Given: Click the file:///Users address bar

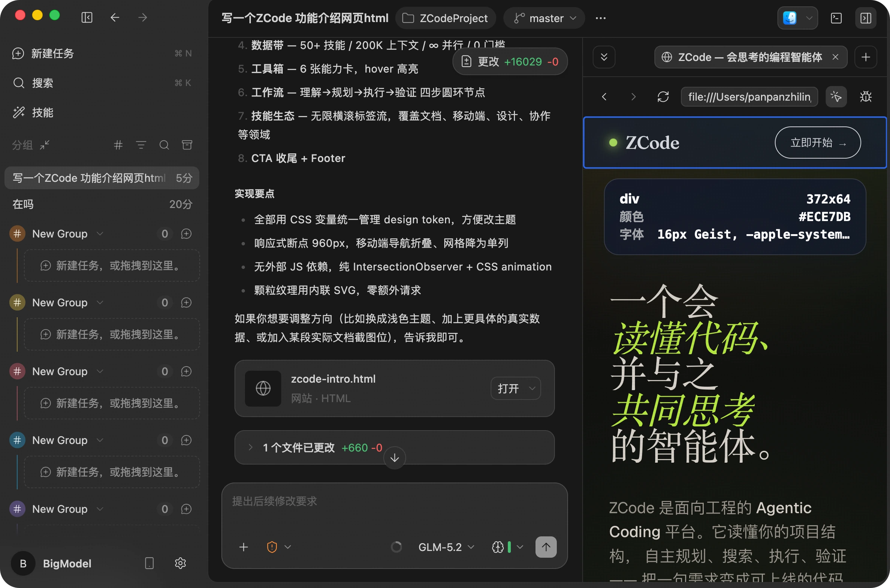Looking at the screenshot, I should click(x=749, y=97).
